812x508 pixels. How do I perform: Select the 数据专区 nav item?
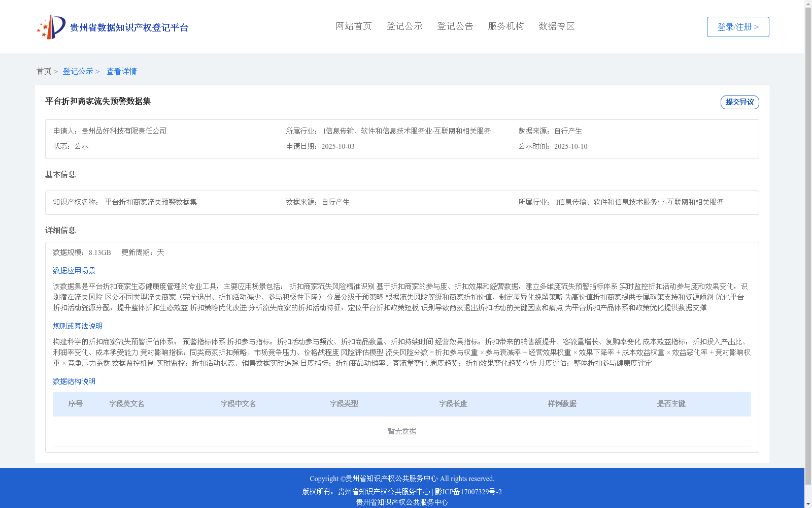coord(557,26)
